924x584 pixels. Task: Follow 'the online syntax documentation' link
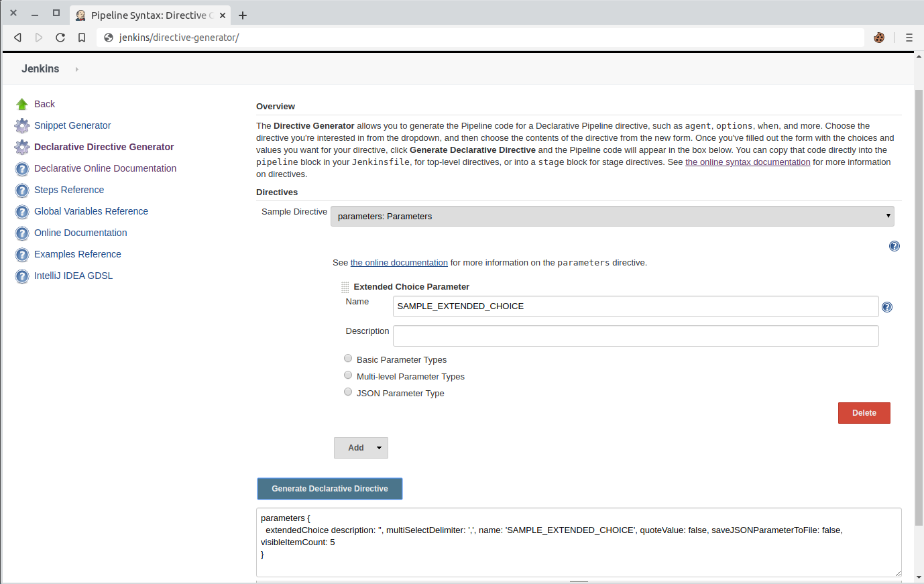pyautogui.click(x=748, y=162)
